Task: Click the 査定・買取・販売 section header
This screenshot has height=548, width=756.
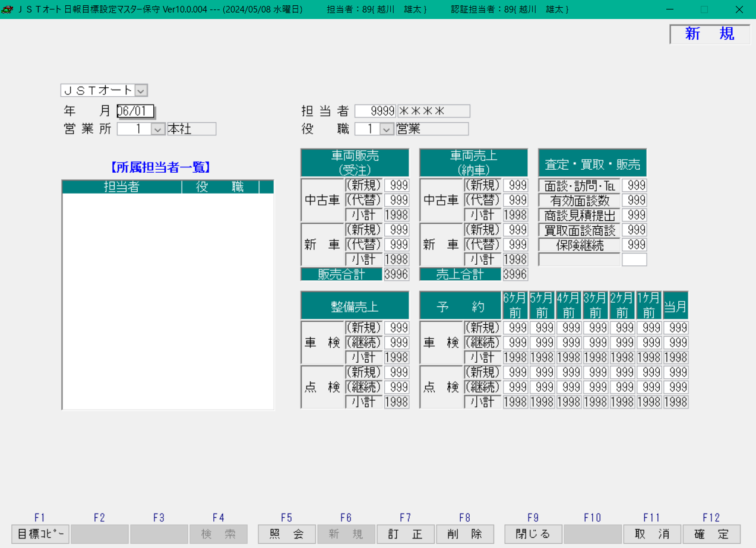Action: [x=592, y=163]
